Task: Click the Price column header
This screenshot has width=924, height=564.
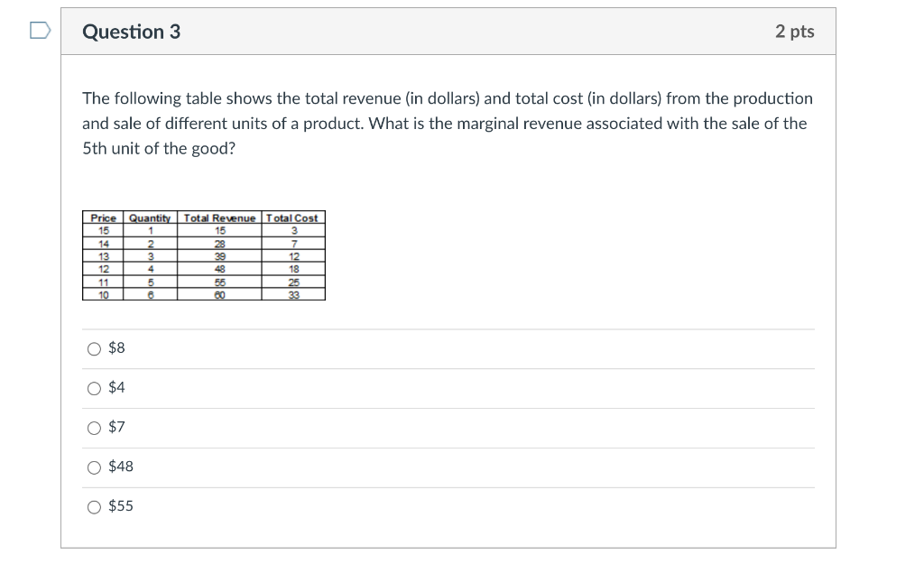Action: [x=103, y=218]
